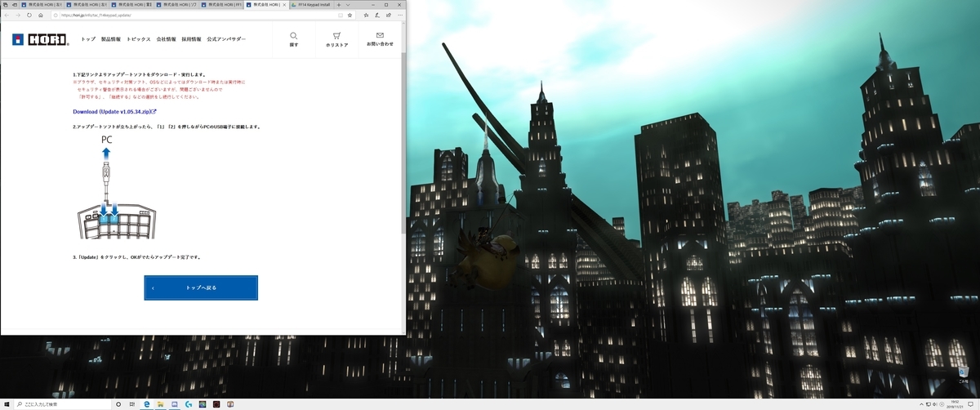The image size is (980, 410).
Task: Open a new browser tab with plus
Action: [x=338, y=5]
